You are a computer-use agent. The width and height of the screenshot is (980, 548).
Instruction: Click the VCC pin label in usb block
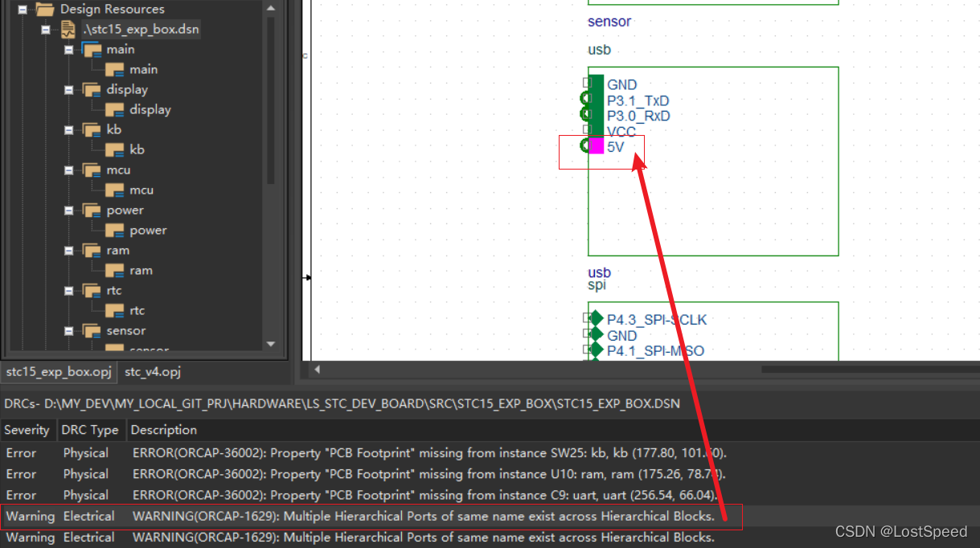pyautogui.click(x=621, y=132)
